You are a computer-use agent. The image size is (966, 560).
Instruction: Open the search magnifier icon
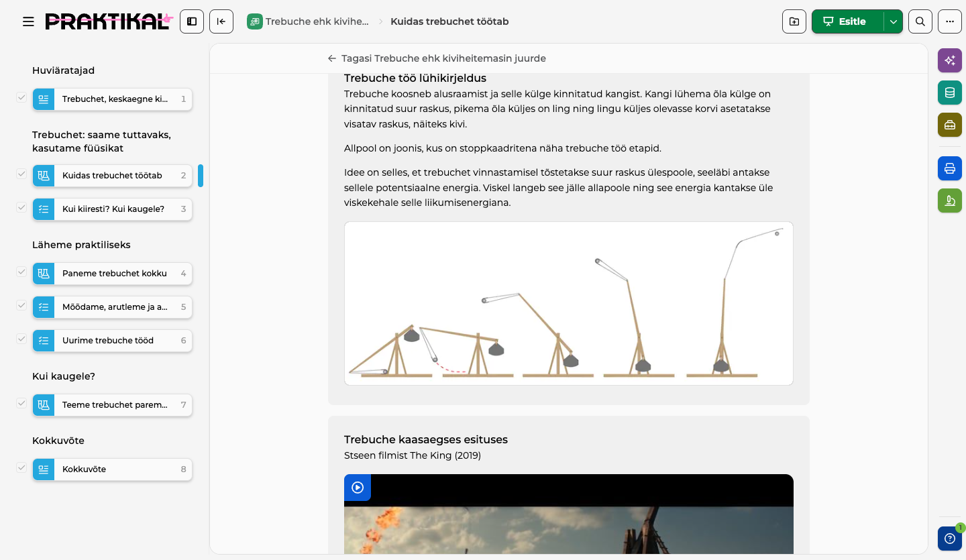point(920,21)
